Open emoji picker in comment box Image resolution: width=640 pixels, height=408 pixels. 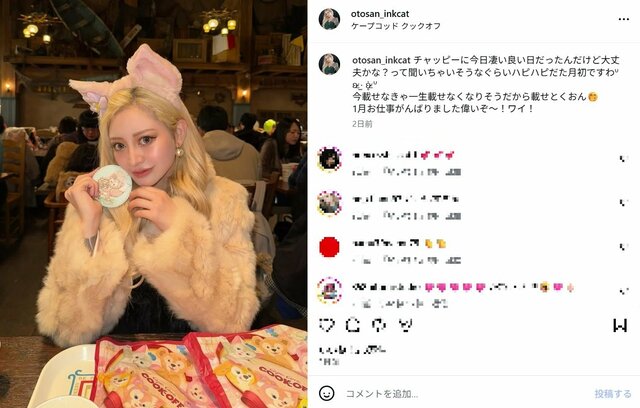click(327, 393)
